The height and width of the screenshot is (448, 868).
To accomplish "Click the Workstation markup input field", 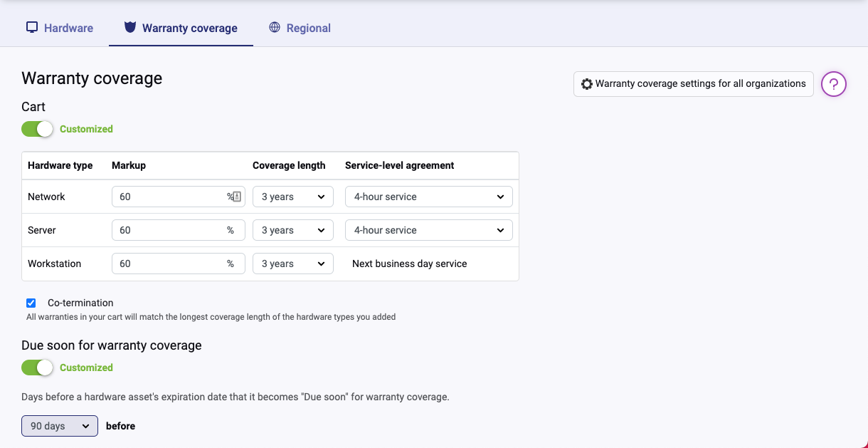I will click(x=171, y=264).
